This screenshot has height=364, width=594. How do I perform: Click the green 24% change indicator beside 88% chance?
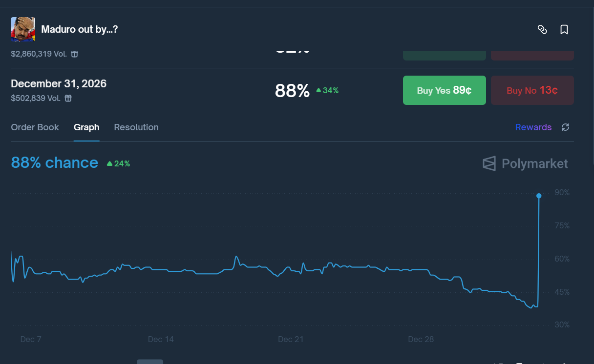pos(118,163)
